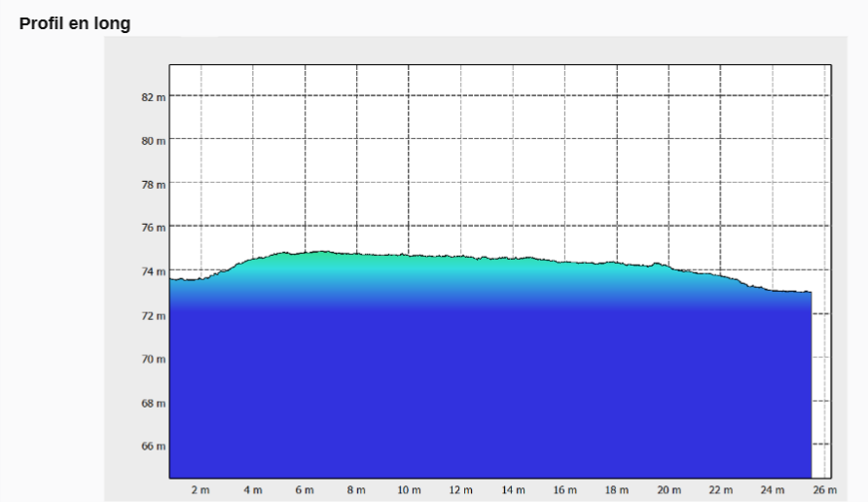The image size is (868, 502).
Task: Click the 14 m distance axis label
Action: [x=513, y=490]
